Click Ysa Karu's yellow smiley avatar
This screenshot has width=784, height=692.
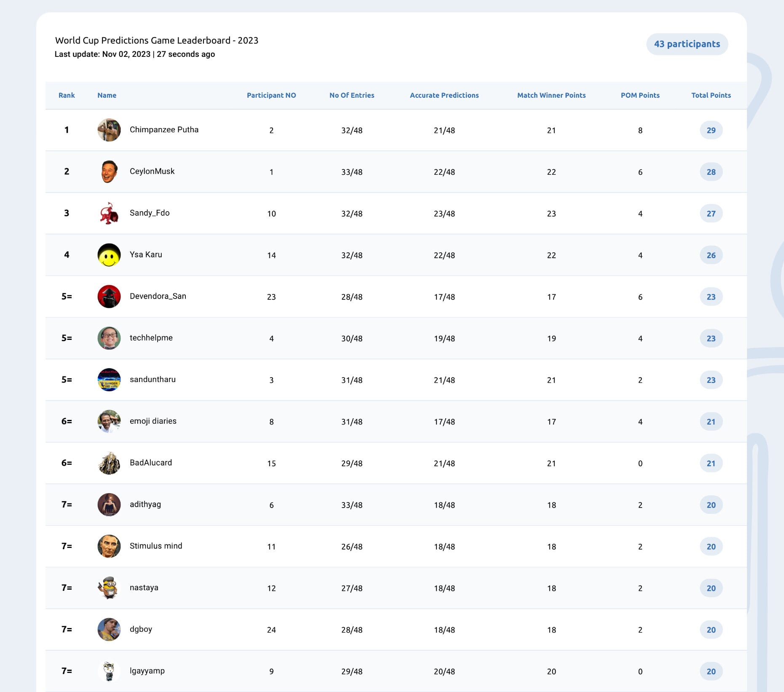click(x=109, y=255)
